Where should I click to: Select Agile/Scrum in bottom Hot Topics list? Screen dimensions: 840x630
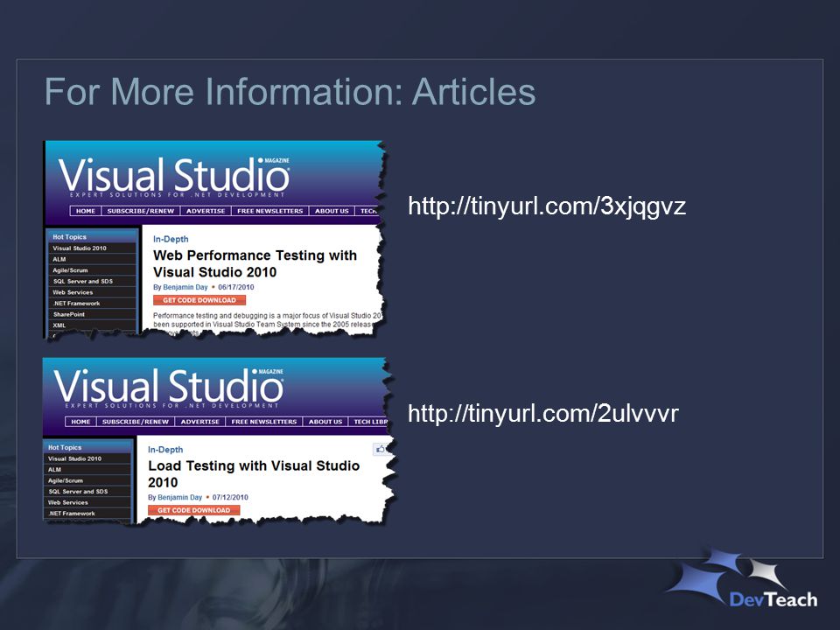87,480
